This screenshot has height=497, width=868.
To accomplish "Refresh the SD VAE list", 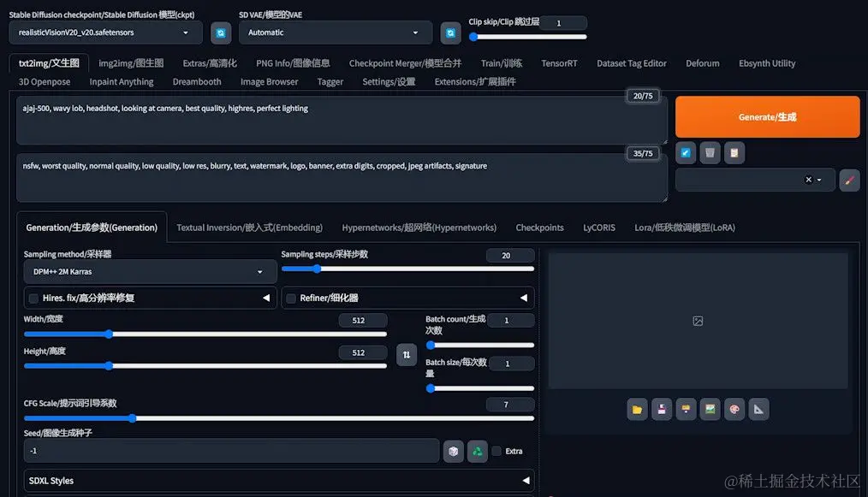I will point(450,33).
